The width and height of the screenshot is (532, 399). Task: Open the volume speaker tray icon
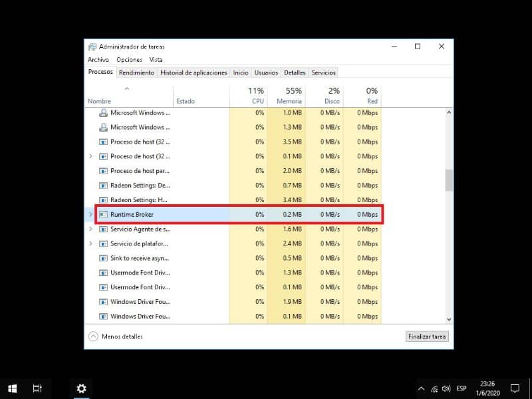(x=446, y=389)
